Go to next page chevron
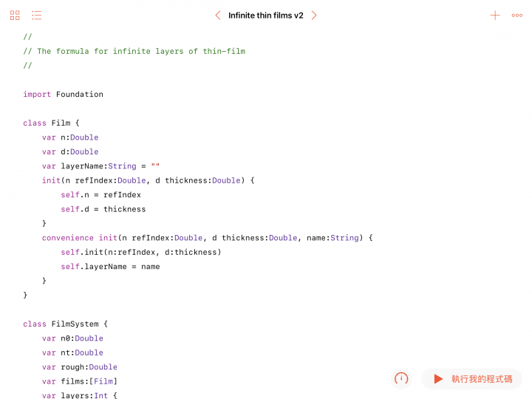Viewport: 532px width, 399px height. point(314,16)
